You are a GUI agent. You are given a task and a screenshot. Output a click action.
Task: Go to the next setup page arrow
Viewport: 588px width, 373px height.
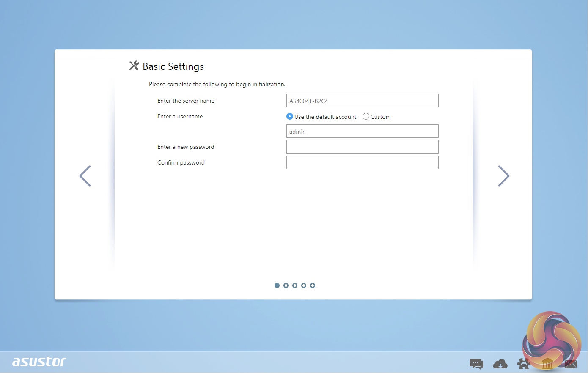pyautogui.click(x=504, y=176)
